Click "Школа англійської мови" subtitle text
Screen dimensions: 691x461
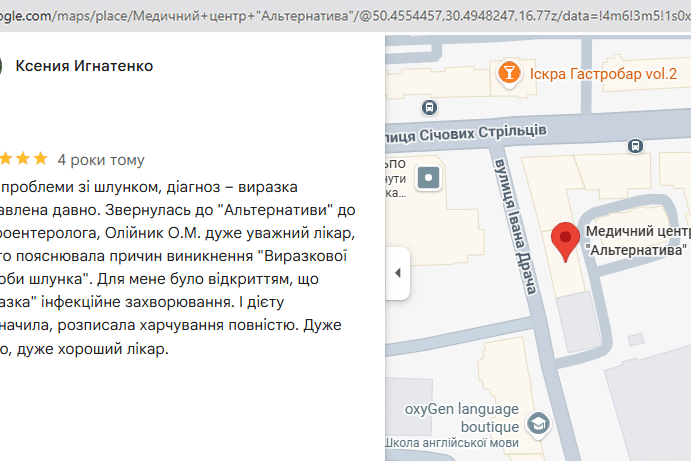(x=452, y=443)
